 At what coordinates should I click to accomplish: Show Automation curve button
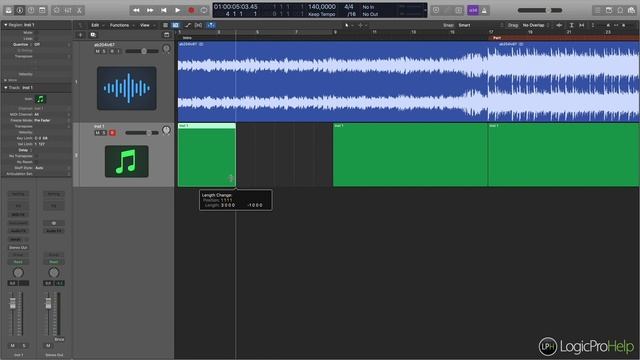188,25
